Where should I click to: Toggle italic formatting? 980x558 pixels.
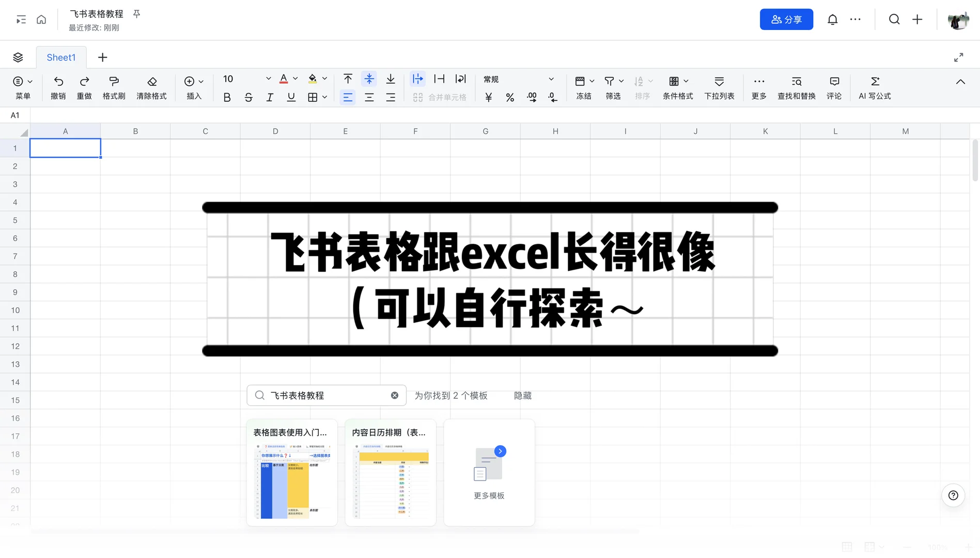[270, 97]
